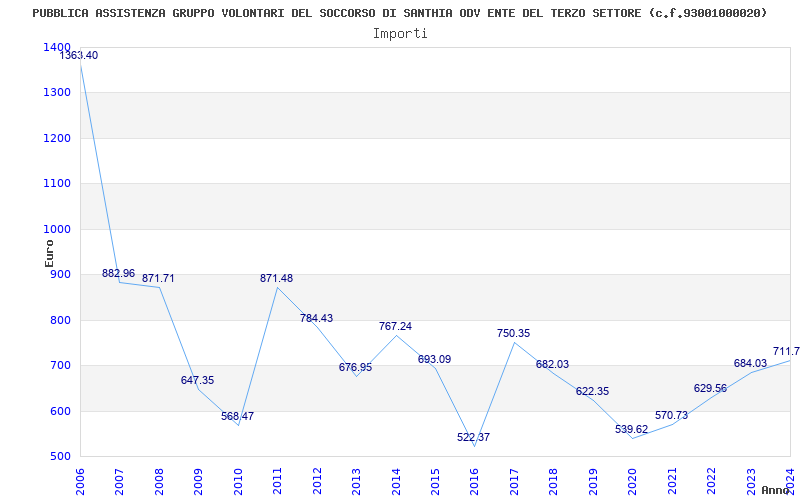This screenshot has height=500, width=800.
Task: Click the partially cut 711.7 data label
Action: 786,351
